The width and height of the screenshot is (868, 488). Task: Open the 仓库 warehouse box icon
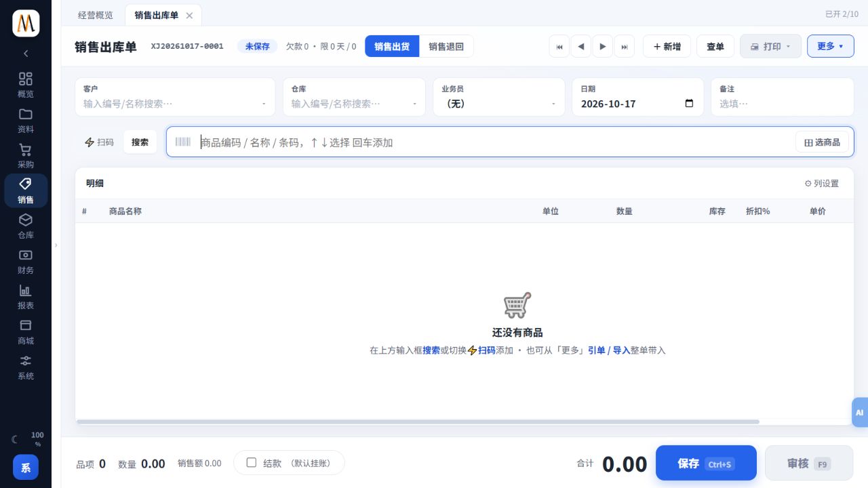pos(26,226)
